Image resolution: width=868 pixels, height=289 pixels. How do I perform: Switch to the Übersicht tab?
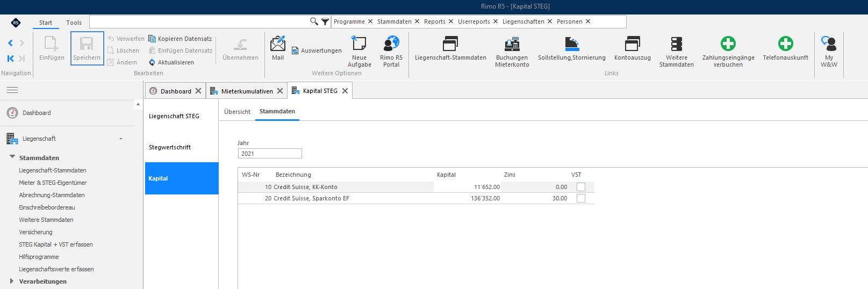point(238,112)
